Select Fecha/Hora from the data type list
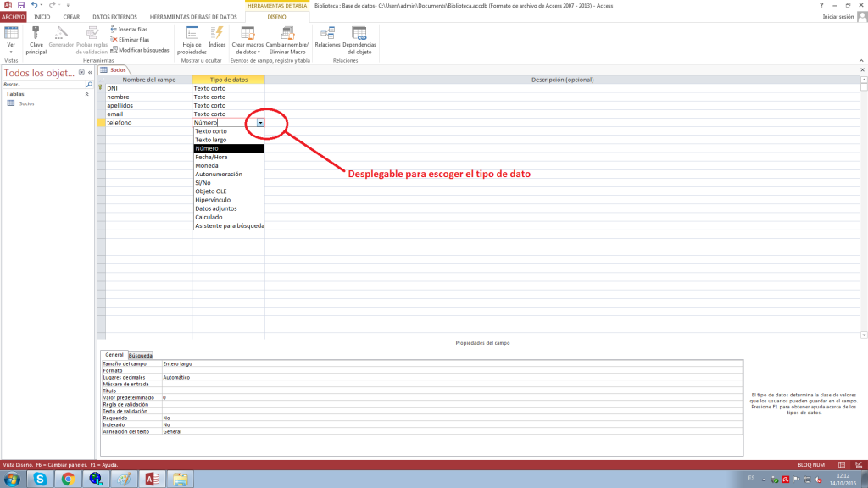The width and height of the screenshot is (868, 488). 211,157
